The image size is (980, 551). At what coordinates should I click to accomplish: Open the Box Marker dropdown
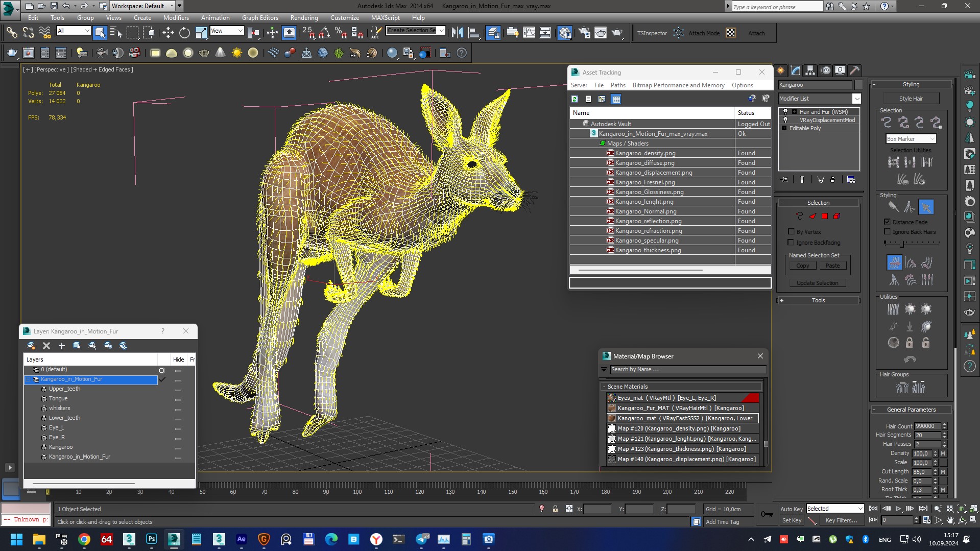click(911, 139)
